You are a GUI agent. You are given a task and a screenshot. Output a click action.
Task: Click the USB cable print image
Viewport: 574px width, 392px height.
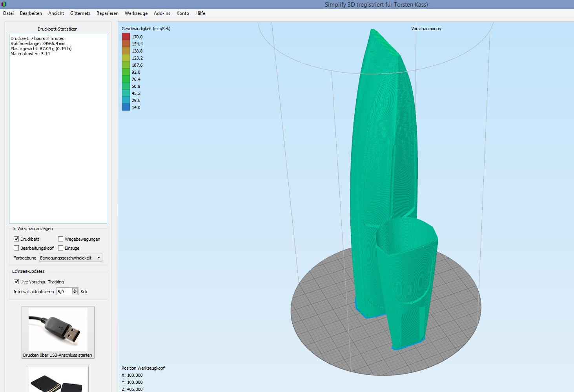[58, 329]
